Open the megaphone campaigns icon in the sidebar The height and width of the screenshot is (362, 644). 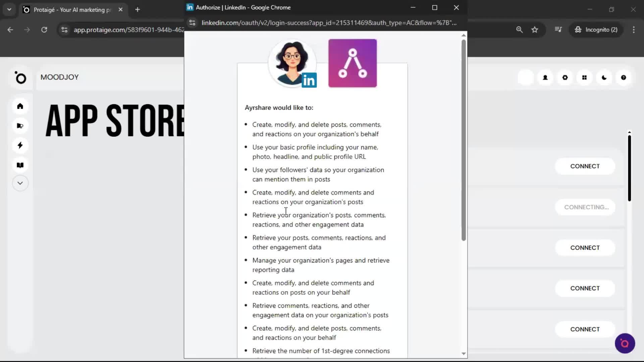[20, 126]
